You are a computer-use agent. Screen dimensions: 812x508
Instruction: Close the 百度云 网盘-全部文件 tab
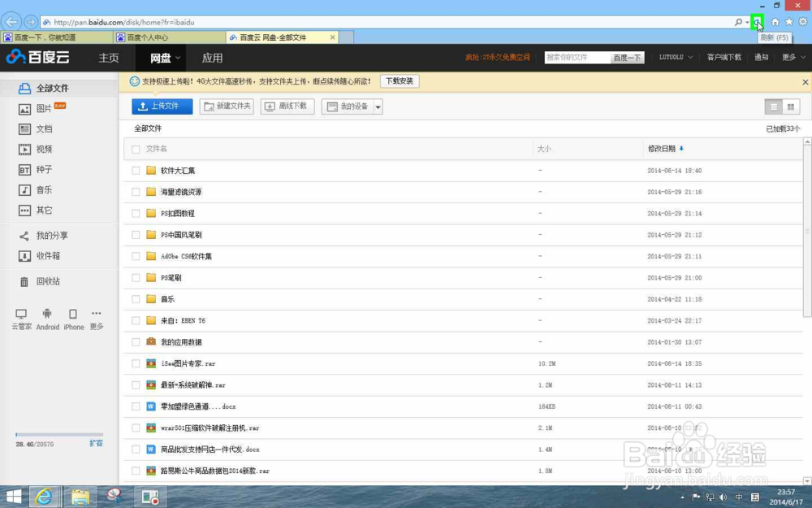(332, 37)
